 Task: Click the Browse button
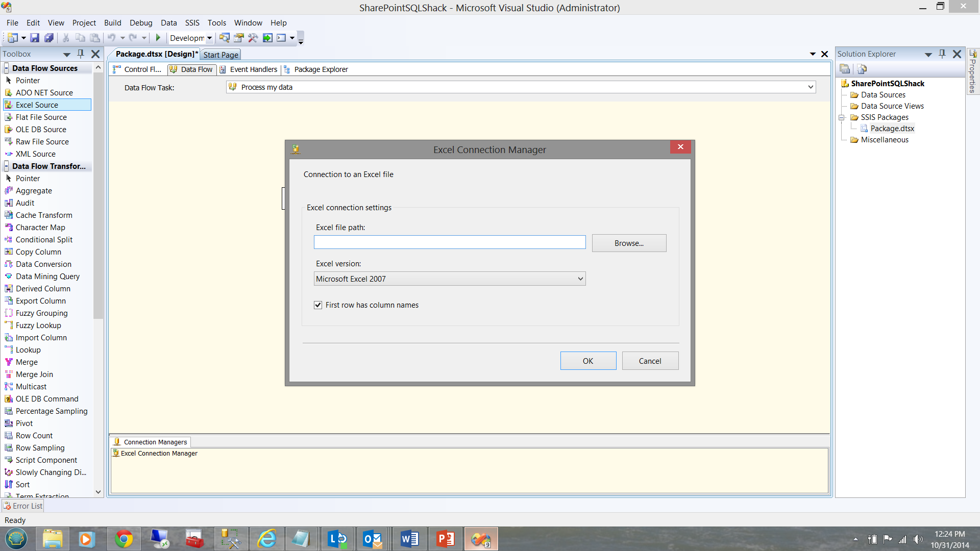pyautogui.click(x=629, y=243)
